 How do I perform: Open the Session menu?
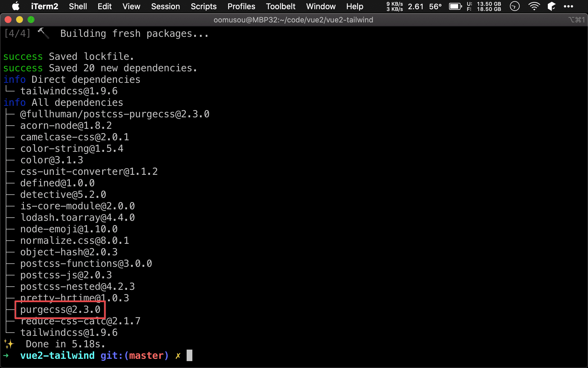coord(165,6)
